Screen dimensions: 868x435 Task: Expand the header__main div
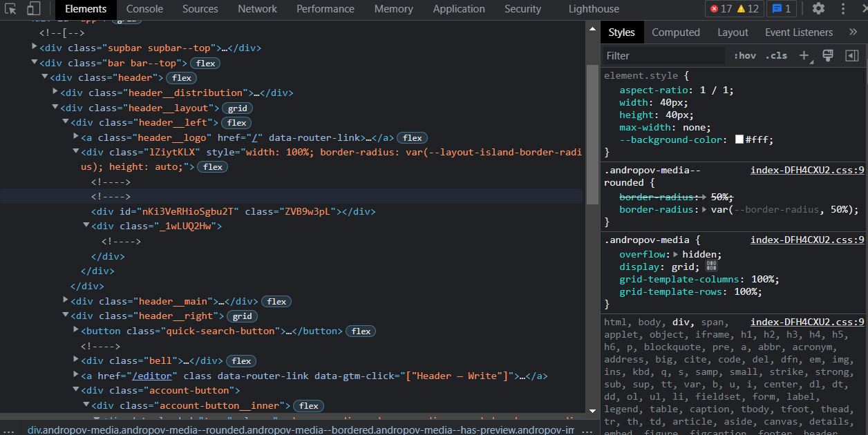click(66, 300)
